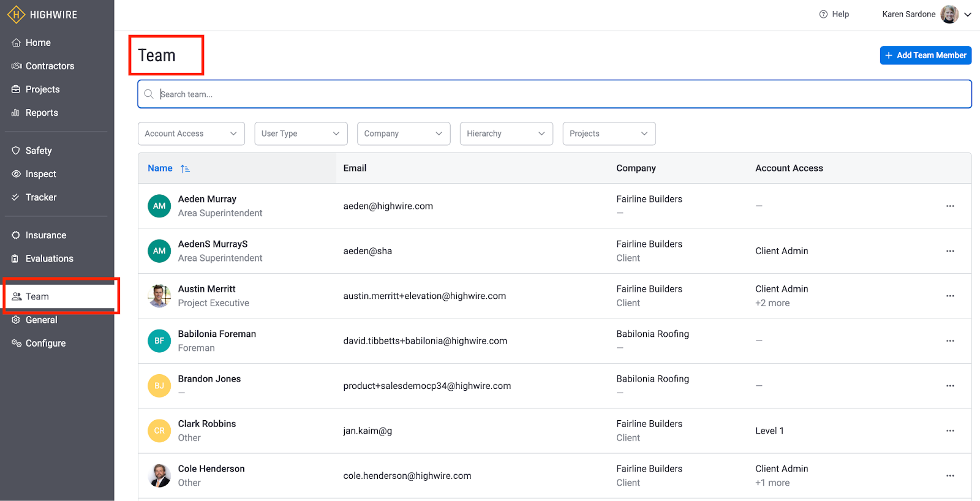Click the Highwire logo icon
980x501 pixels.
point(16,14)
